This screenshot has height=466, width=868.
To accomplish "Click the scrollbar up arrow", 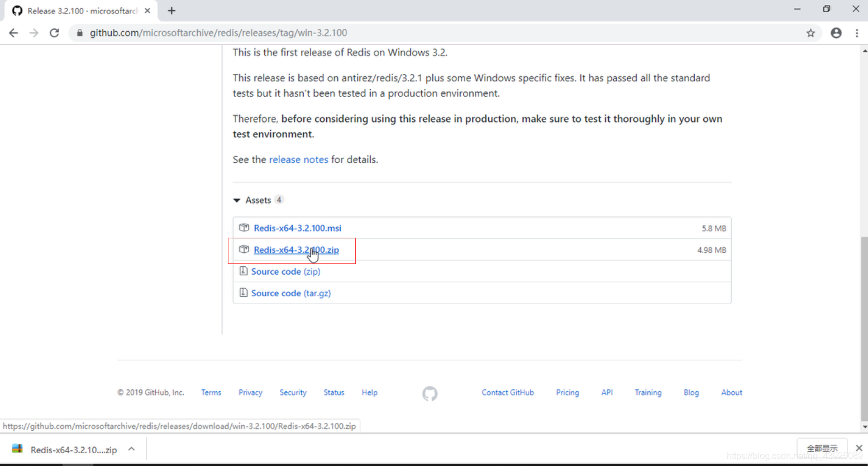I will (x=865, y=51).
